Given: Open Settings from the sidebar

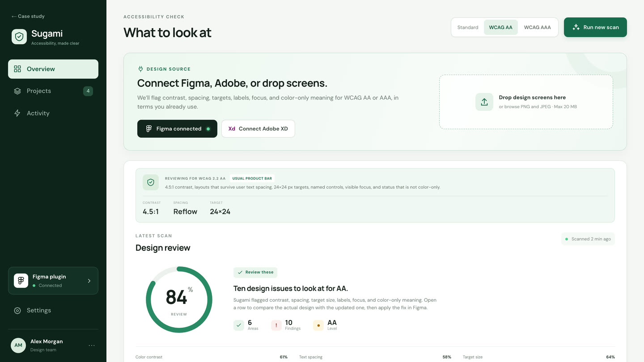Looking at the screenshot, I should (53, 311).
